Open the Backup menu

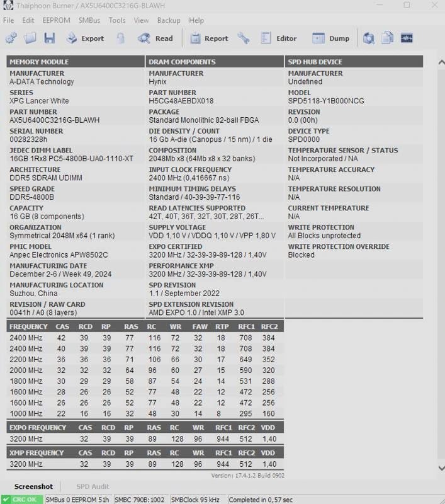(x=169, y=20)
